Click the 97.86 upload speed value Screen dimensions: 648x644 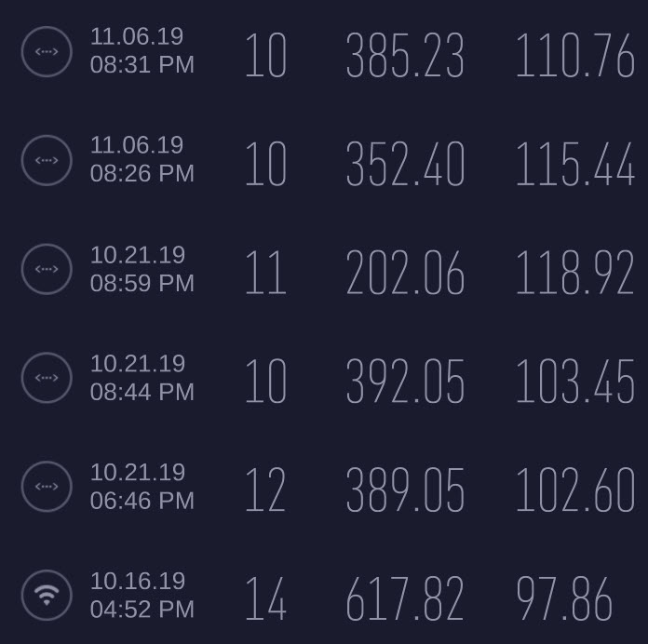(564, 600)
